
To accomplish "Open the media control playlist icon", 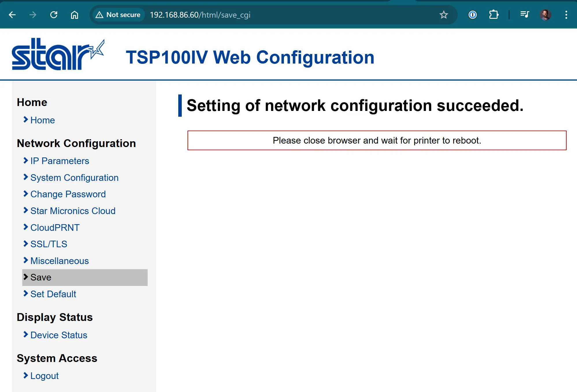I will 525,15.
